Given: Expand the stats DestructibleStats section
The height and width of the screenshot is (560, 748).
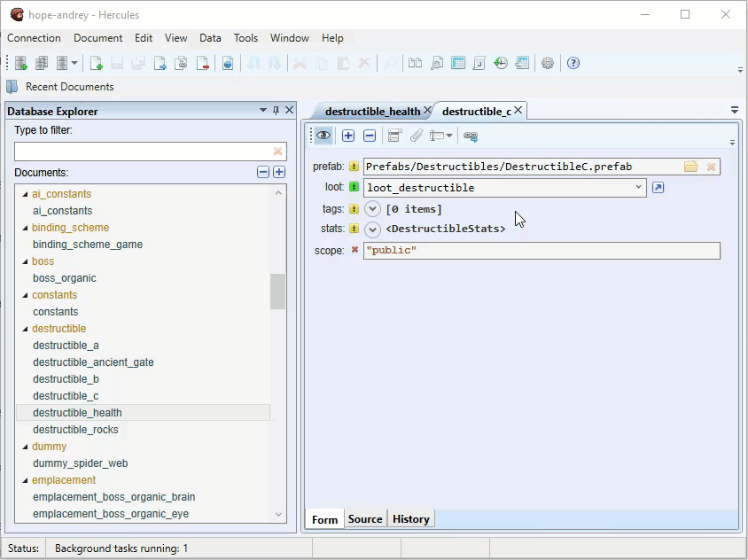Looking at the screenshot, I should [372, 229].
